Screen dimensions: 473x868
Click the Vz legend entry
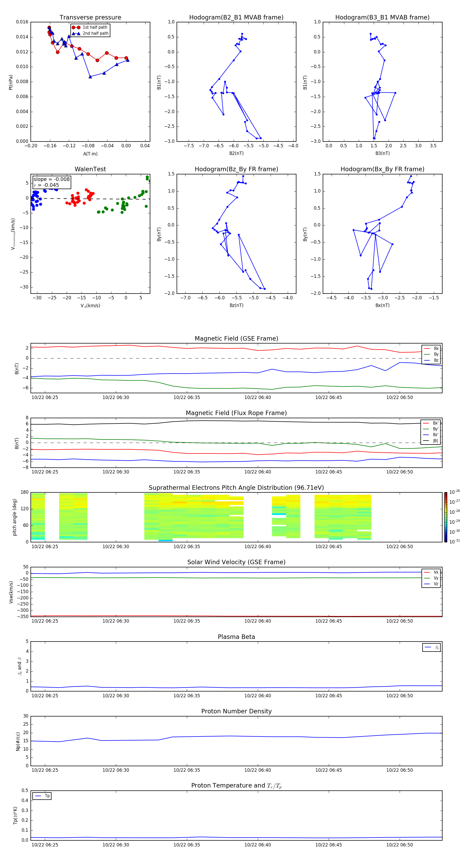coord(431,584)
